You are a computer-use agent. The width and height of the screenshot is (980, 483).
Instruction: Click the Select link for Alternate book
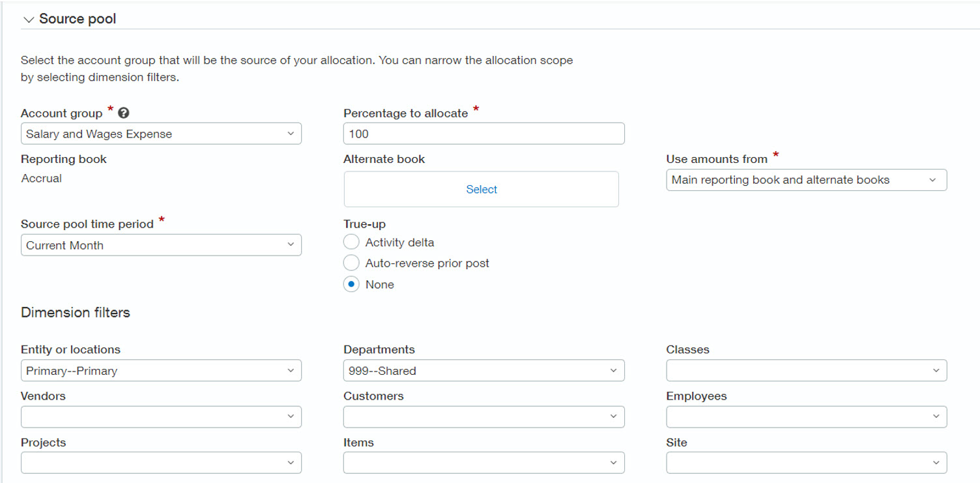click(482, 190)
